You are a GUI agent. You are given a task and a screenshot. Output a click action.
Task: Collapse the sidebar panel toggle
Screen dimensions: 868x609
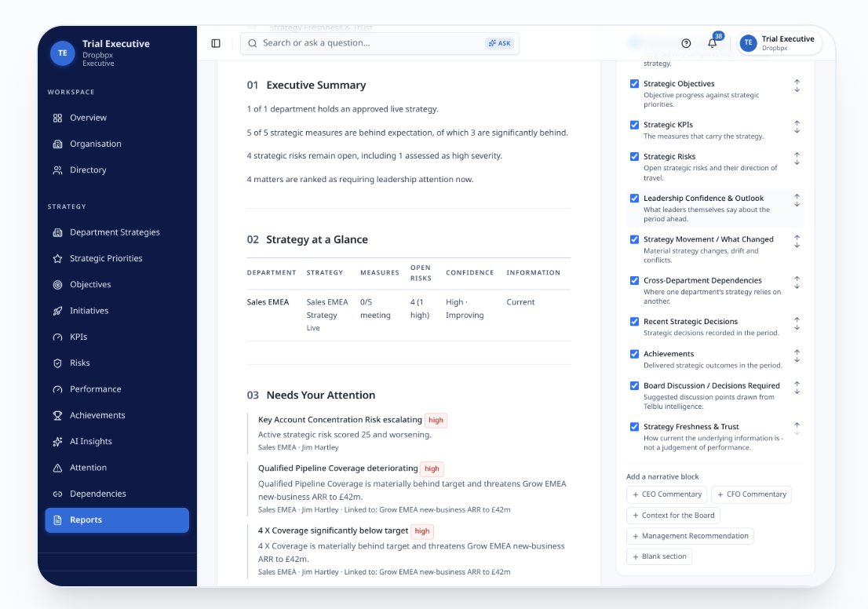[216, 43]
